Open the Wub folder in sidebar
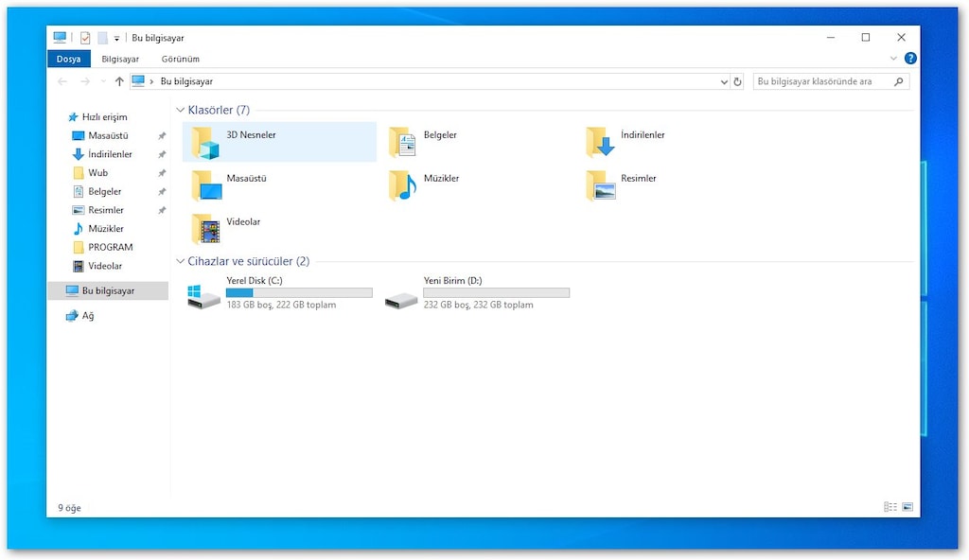The image size is (969, 560). (90, 172)
